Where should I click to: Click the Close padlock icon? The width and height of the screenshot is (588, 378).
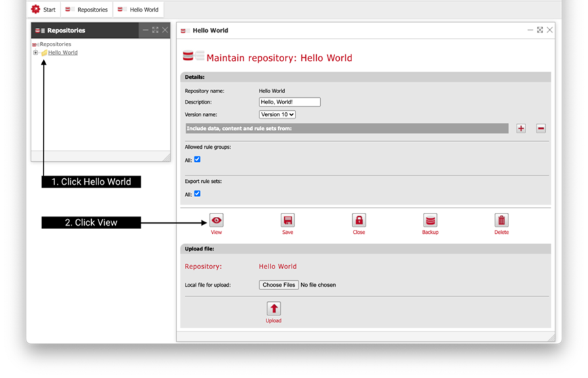359,220
